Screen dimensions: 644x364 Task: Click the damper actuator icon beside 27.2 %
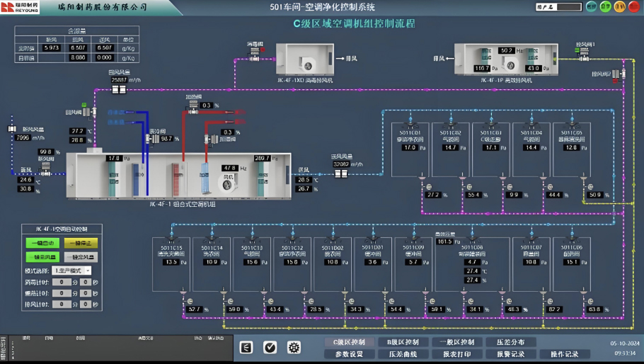[428, 187]
